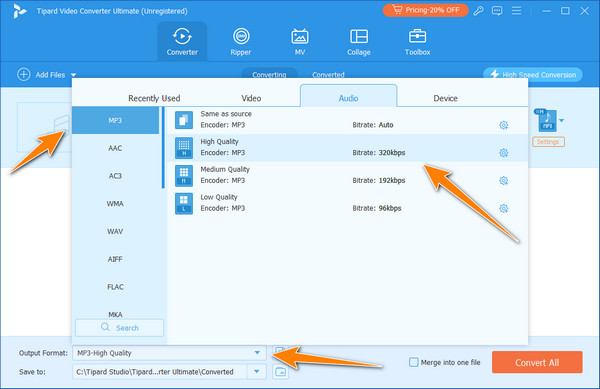Select MP3 in format list

(x=115, y=120)
